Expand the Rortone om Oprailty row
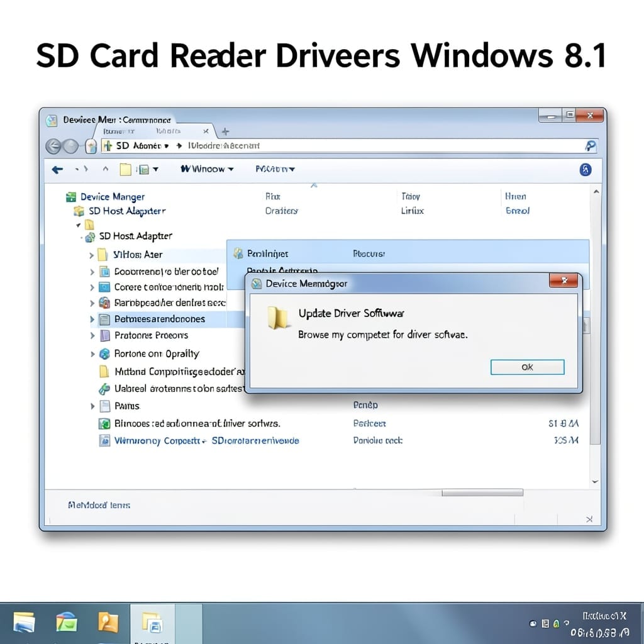644x644 pixels. click(x=92, y=354)
